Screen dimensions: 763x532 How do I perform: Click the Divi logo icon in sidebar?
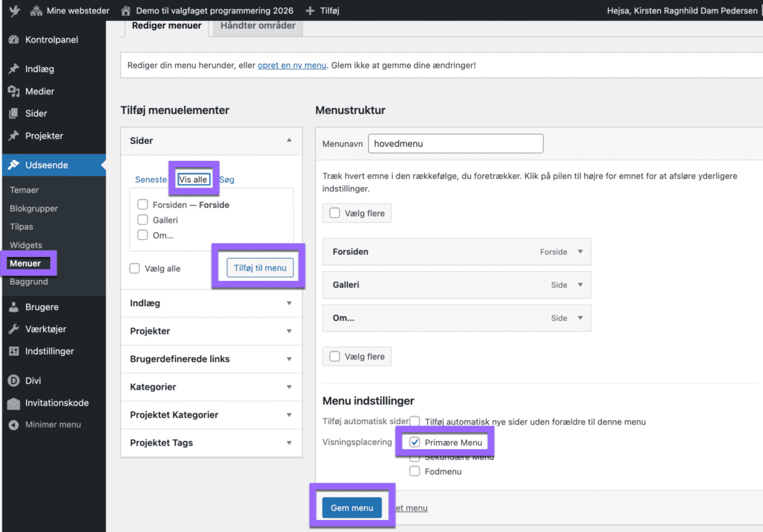tap(13, 381)
